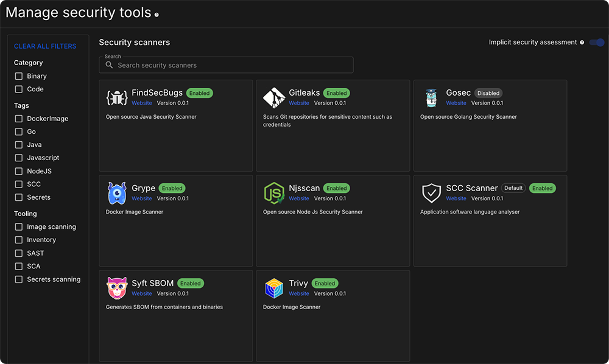The height and width of the screenshot is (364, 609).
Task: Click the Njsscan Enabled badge
Action: [x=337, y=188]
